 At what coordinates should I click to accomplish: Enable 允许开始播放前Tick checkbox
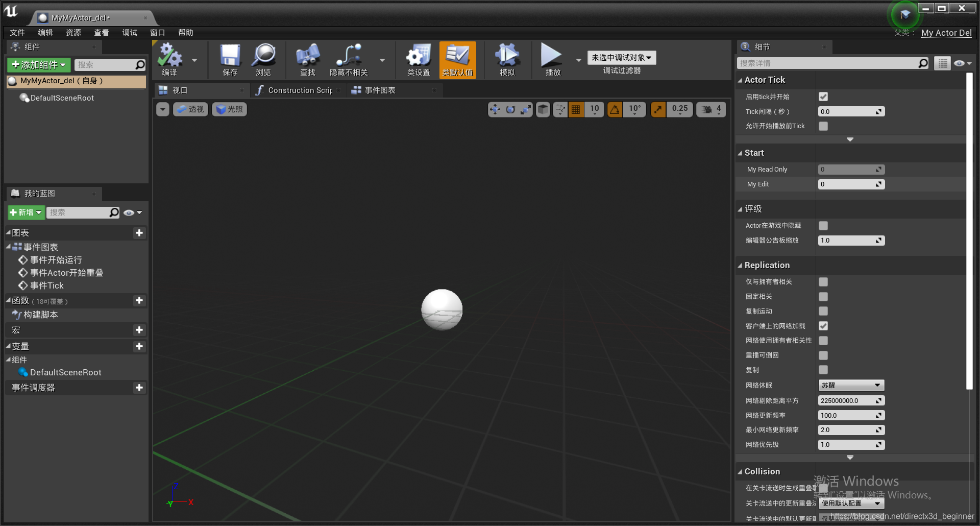(x=823, y=126)
